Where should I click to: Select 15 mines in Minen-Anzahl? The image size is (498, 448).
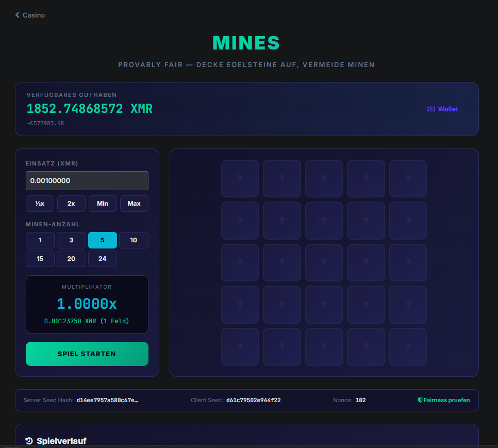point(40,259)
